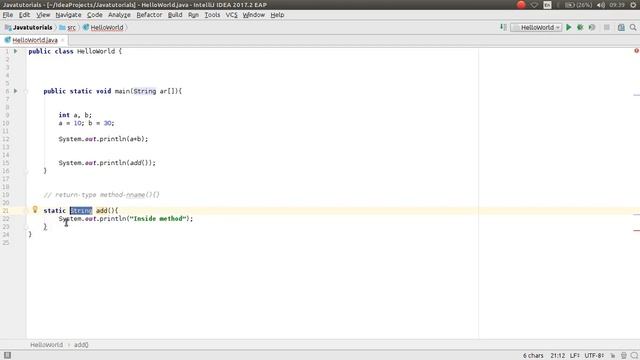
Task: Open the View menu
Action: click(43, 15)
